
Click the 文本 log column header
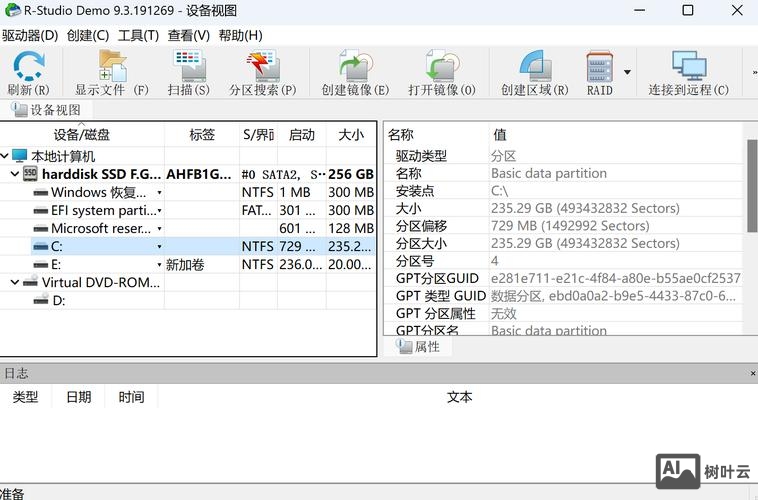coord(459,397)
